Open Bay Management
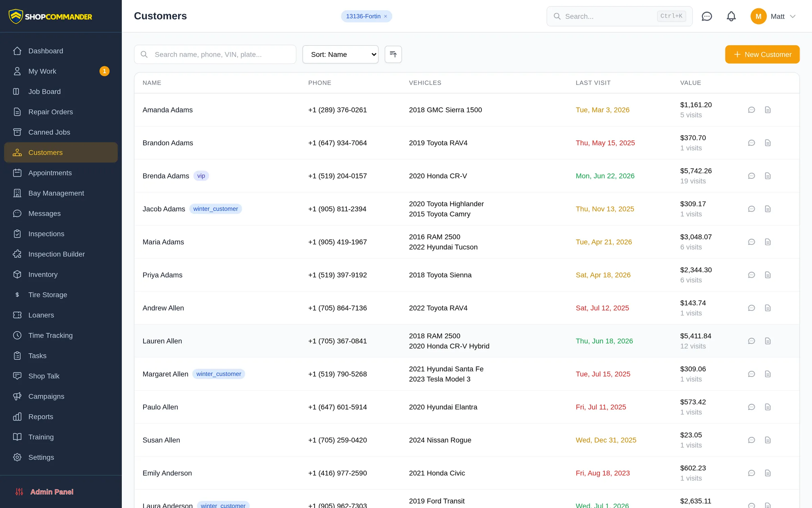 pyautogui.click(x=61, y=193)
